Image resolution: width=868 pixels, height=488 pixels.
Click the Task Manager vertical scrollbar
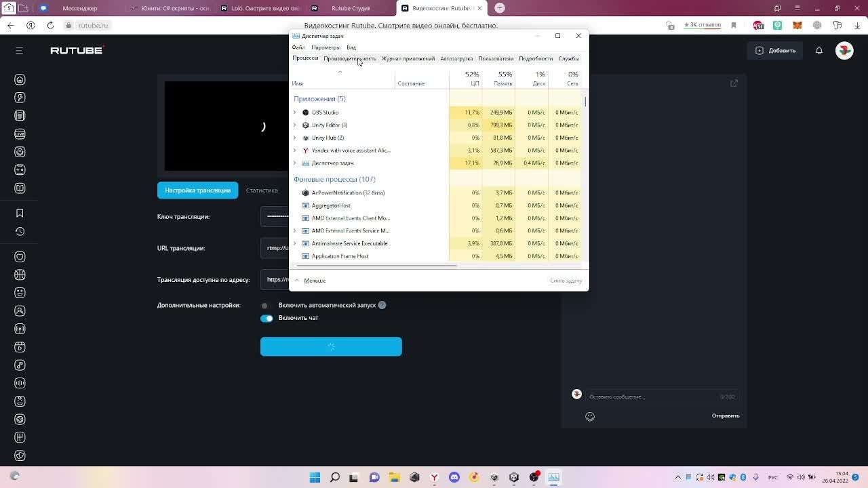[x=585, y=101]
